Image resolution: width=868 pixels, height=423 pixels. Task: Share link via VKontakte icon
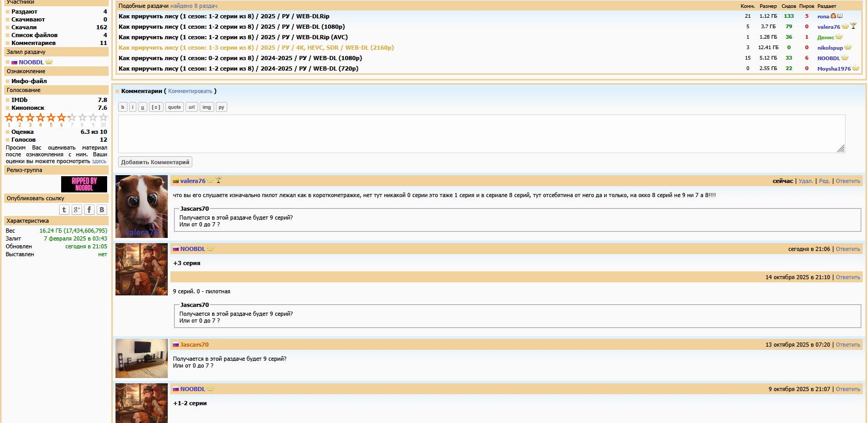tap(102, 210)
